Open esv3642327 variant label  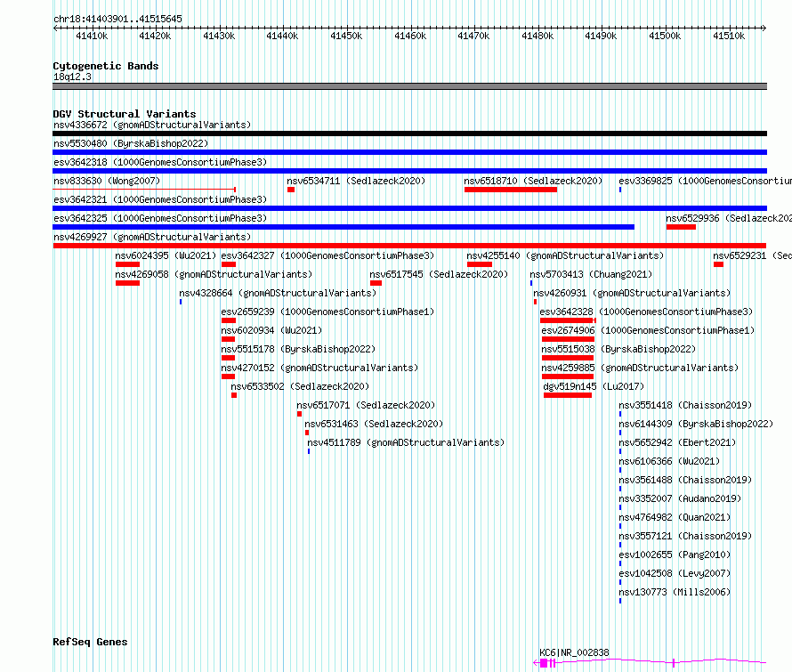coord(327,255)
